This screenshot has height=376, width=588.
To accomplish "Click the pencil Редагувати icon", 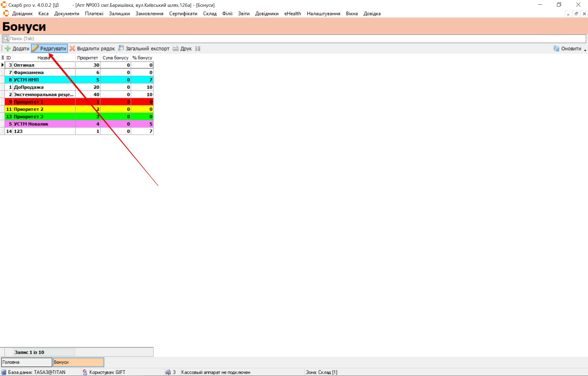I will click(35, 48).
